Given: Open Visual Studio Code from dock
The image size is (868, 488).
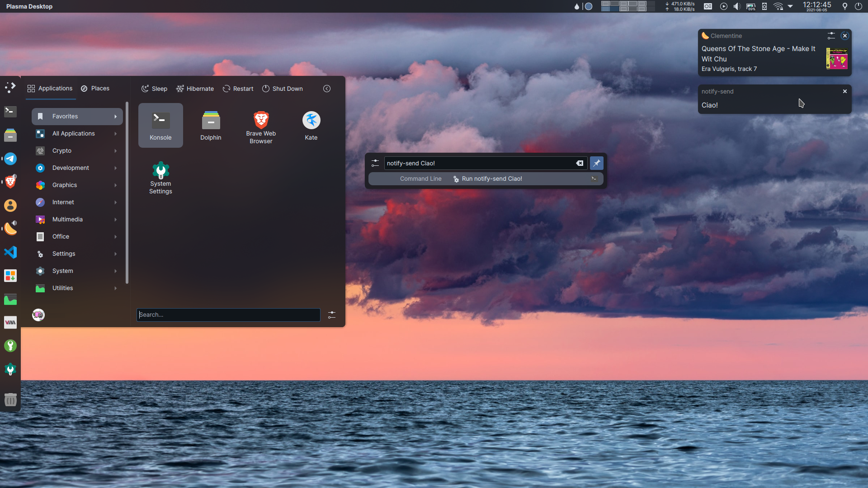Looking at the screenshot, I should click(10, 252).
